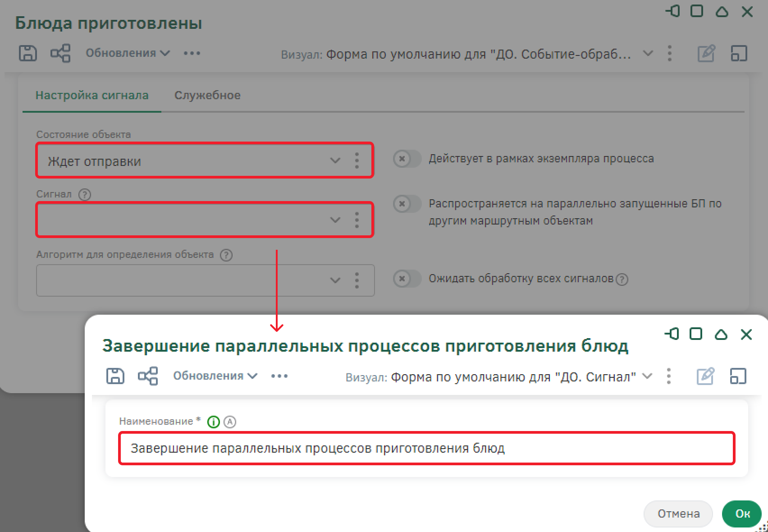Image resolution: width=768 pixels, height=532 pixels.
Task: Toggle Ожидать обработку всех сигналов switch
Action: (x=407, y=279)
